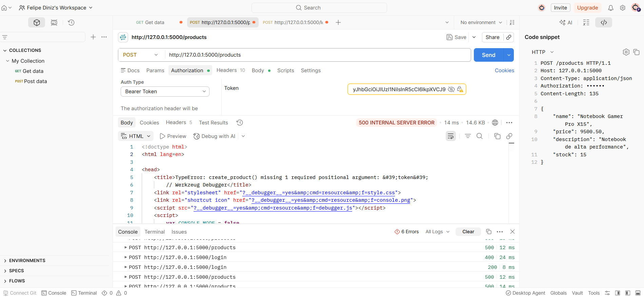Screen dimensions: 644x297
Task: Click the Share button
Action: [x=492, y=37]
